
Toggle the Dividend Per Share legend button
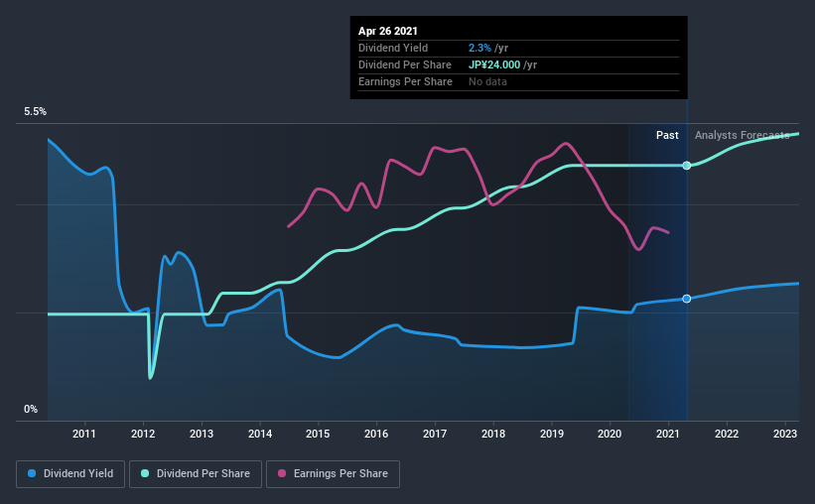coord(196,474)
